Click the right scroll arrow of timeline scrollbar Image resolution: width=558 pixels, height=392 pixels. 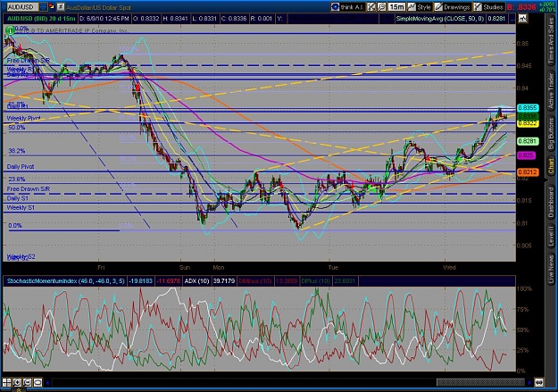click(529, 383)
